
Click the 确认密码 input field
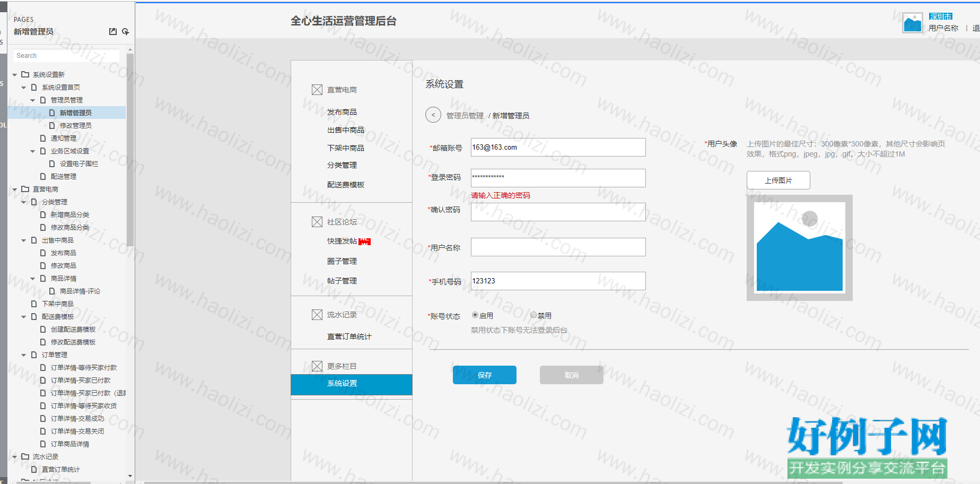(x=558, y=212)
